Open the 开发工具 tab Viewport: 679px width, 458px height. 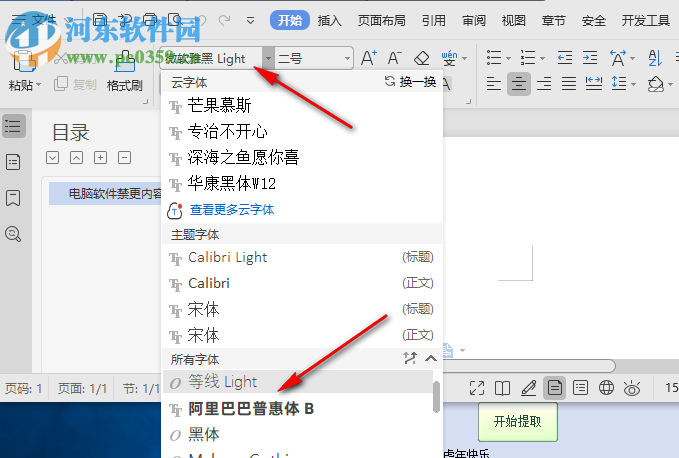646,20
